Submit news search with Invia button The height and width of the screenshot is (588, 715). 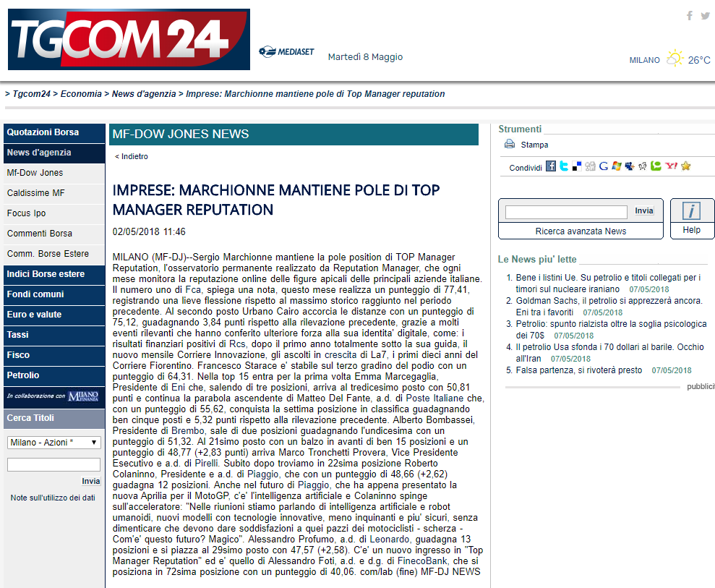point(644,210)
